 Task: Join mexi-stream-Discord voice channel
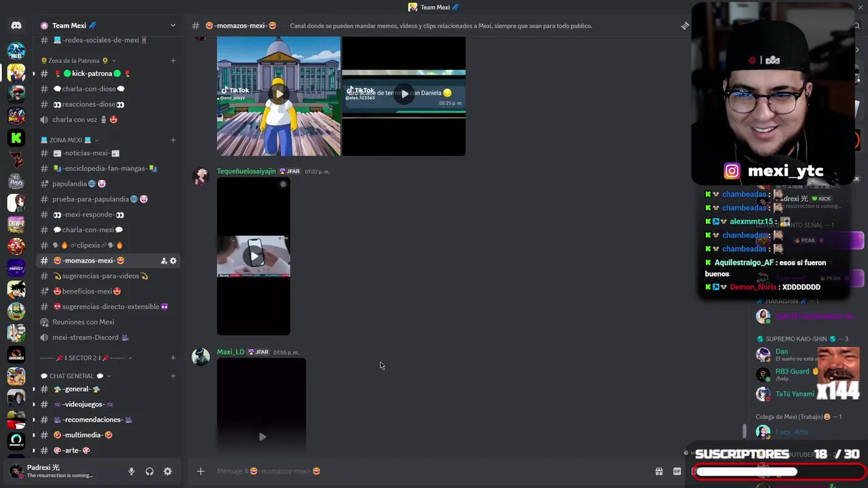click(107, 338)
